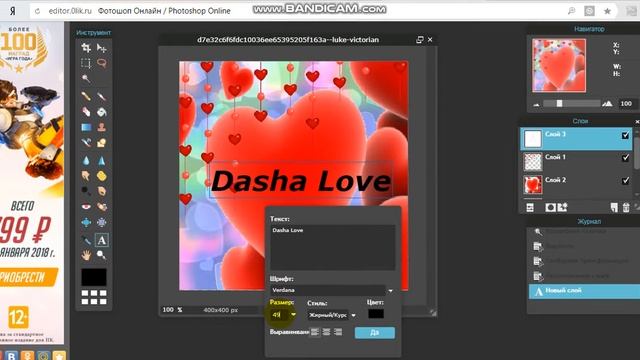This screenshot has width=640, height=360.
Task: Align text right
Action: pyautogui.click(x=338, y=332)
